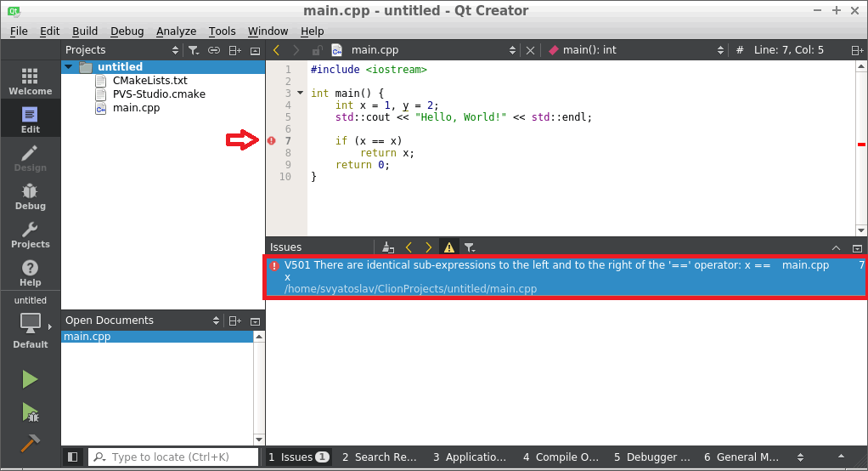This screenshot has width=868, height=471.
Task: Synchronize Projects view with editor
Action: tap(214, 50)
